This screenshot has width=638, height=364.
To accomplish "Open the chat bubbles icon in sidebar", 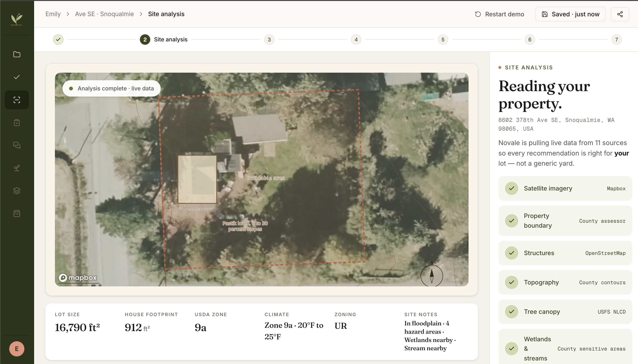I will pos(17,145).
